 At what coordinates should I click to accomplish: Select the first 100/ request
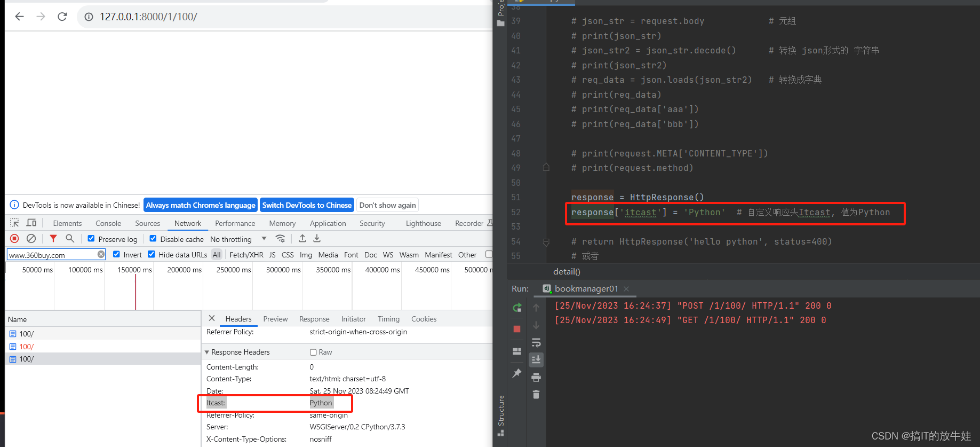tap(102, 334)
